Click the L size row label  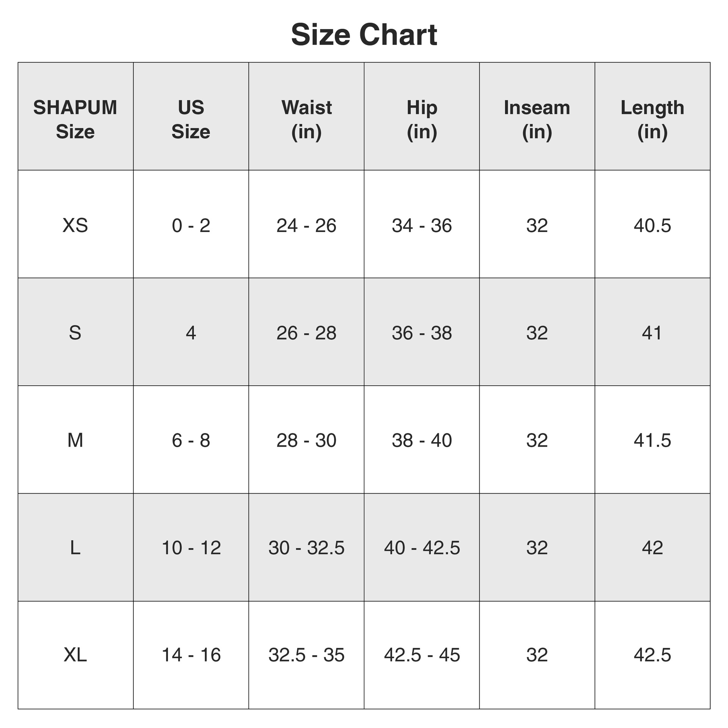75,547
